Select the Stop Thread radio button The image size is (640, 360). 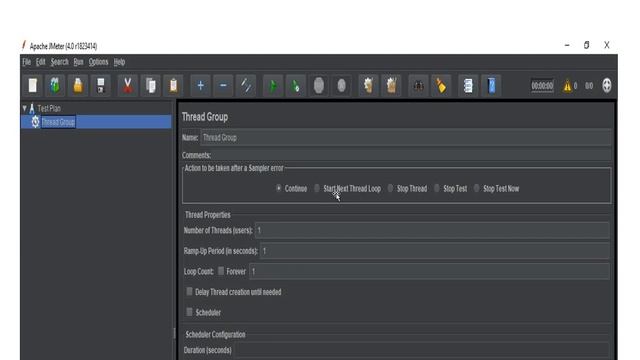click(x=390, y=188)
